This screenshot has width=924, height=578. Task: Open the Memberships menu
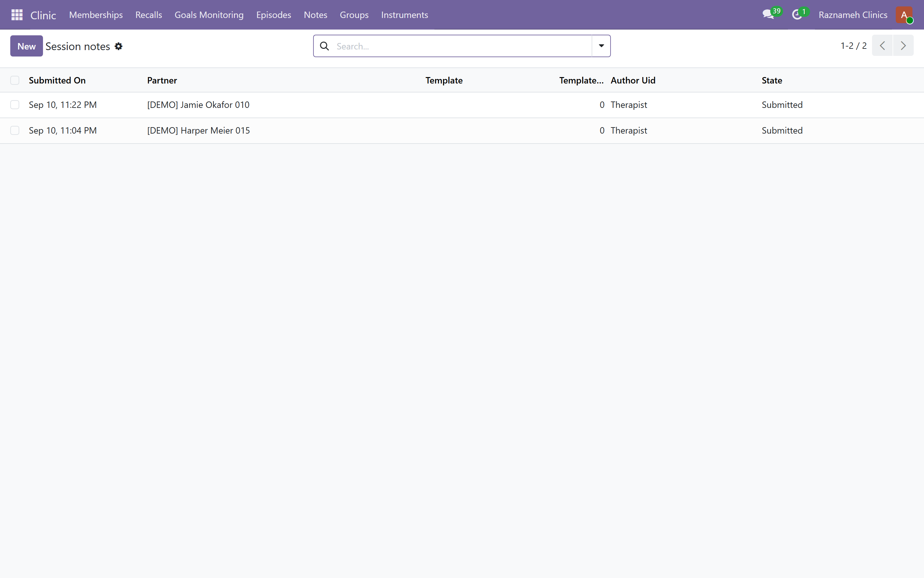pyautogui.click(x=96, y=15)
